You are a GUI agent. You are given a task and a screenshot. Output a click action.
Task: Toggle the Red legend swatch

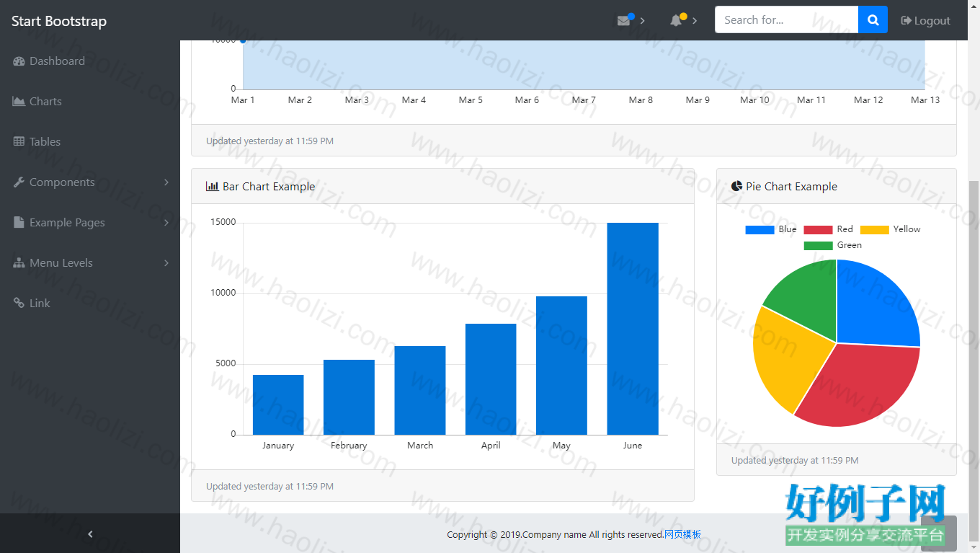[818, 229]
